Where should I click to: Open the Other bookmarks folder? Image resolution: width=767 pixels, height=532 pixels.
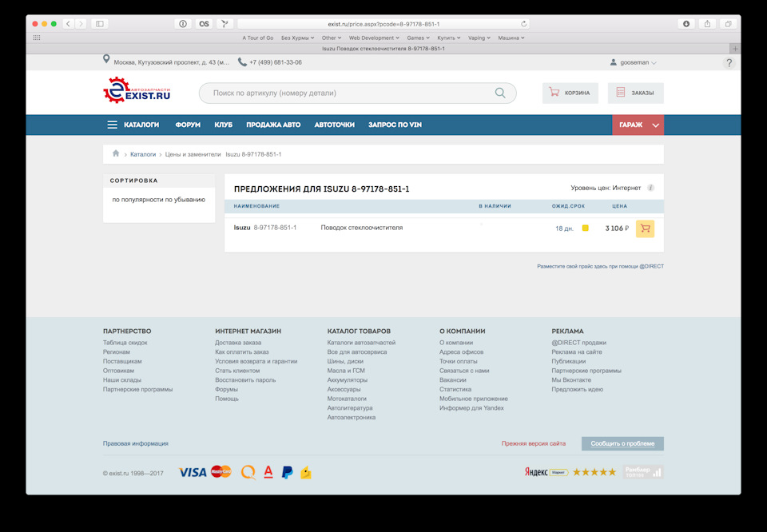click(331, 38)
